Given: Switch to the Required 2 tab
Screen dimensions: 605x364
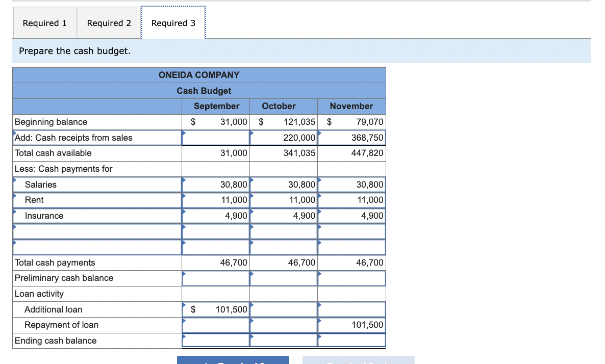Looking at the screenshot, I should tap(109, 23).
